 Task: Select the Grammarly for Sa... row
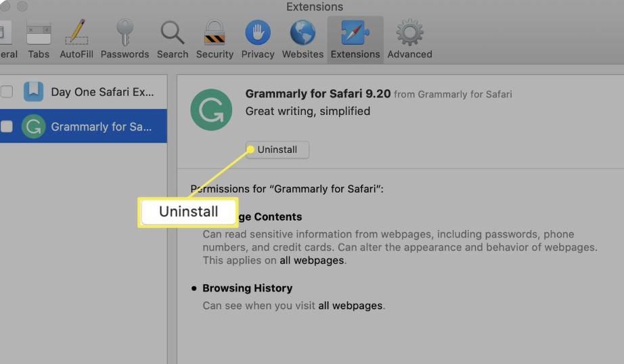pos(83,126)
